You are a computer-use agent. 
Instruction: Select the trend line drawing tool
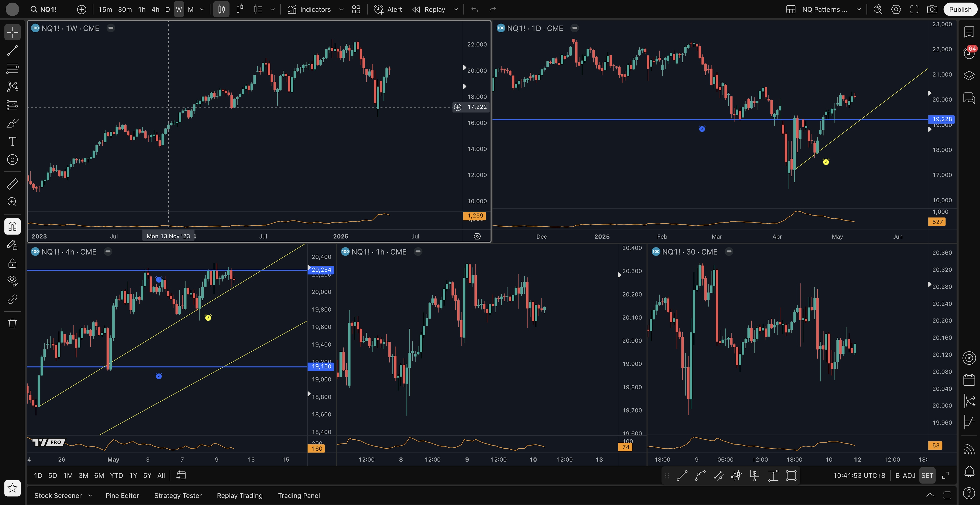[x=12, y=51]
